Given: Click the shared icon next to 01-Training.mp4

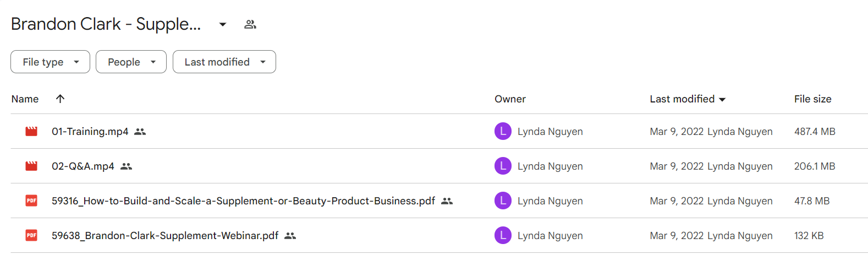Looking at the screenshot, I should (140, 132).
